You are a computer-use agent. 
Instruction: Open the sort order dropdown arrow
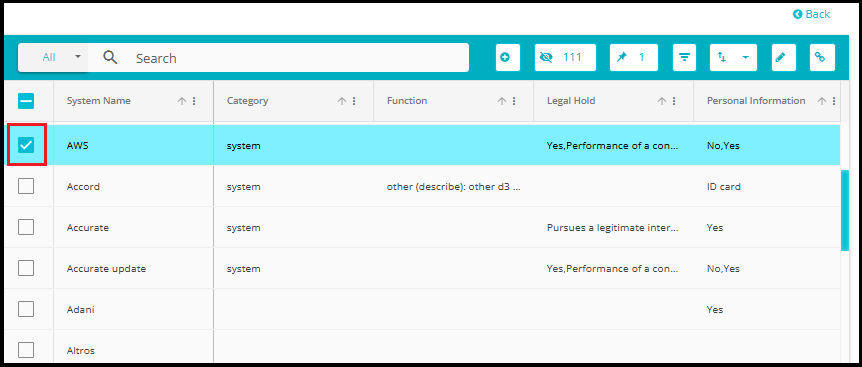[x=745, y=57]
